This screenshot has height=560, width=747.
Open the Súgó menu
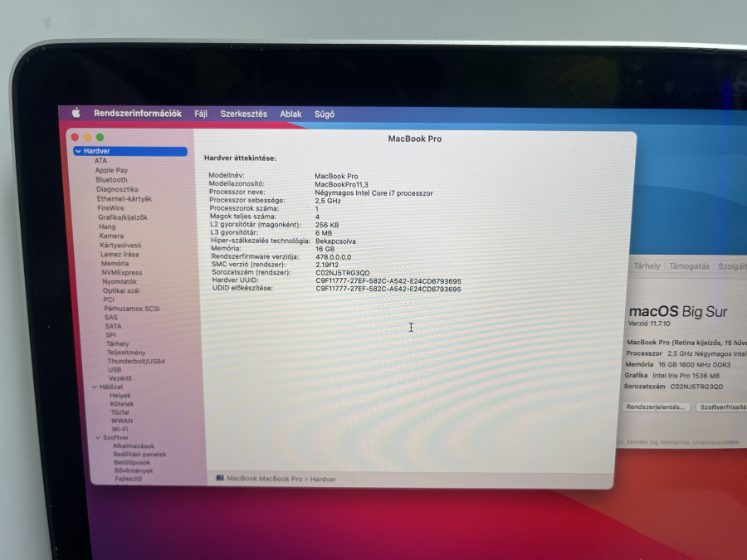tap(325, 114)
